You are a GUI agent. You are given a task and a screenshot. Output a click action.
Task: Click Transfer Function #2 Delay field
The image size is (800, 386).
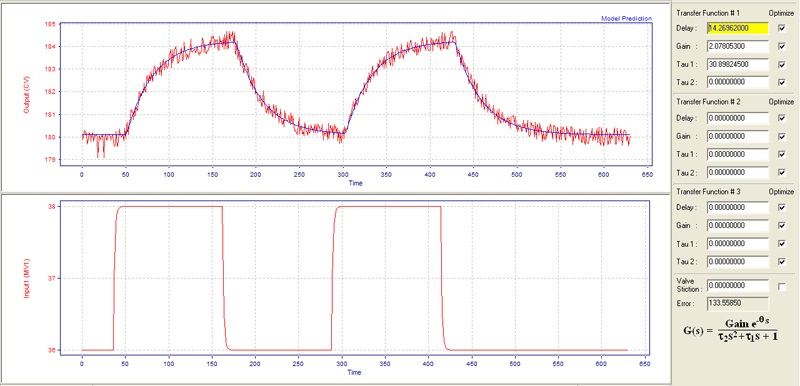[737, 118]
